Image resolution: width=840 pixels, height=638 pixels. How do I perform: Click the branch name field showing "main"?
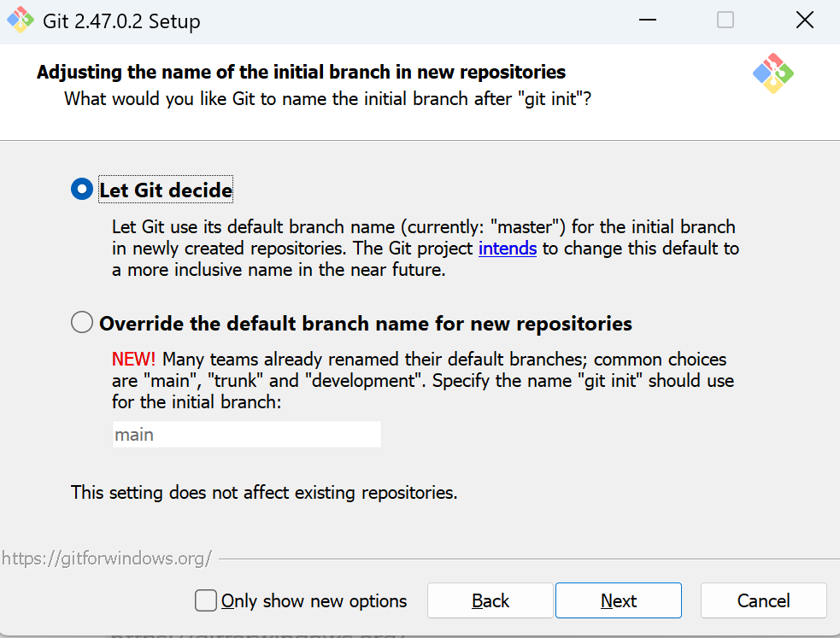[x=246, y=435]
